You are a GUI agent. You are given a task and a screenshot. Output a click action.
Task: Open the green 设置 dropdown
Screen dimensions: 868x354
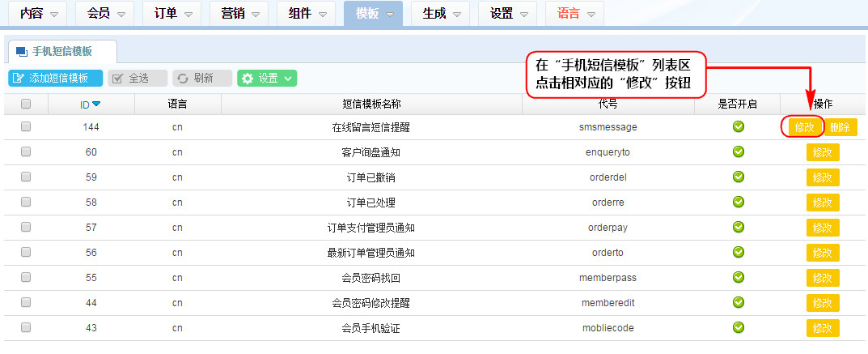[x=266, y=78]
